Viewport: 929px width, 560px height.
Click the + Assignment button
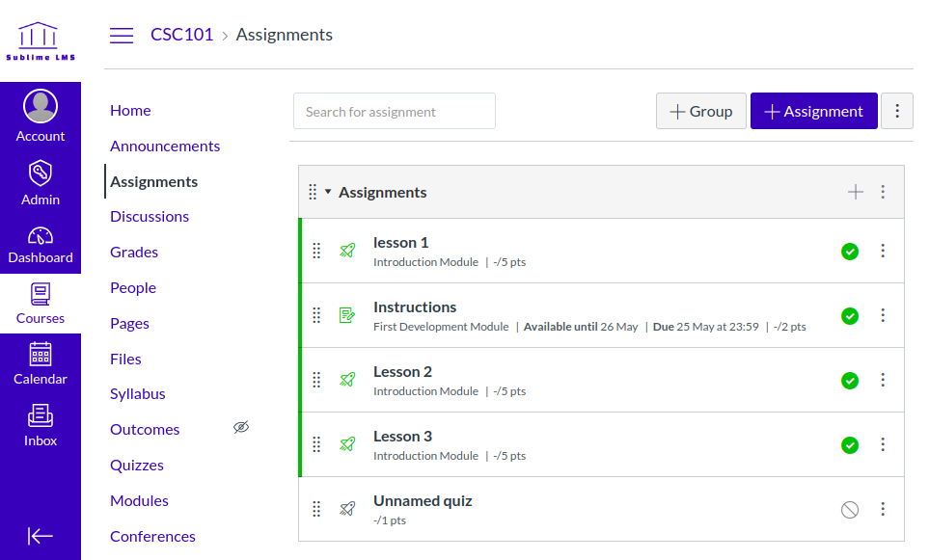click(813, 111)
